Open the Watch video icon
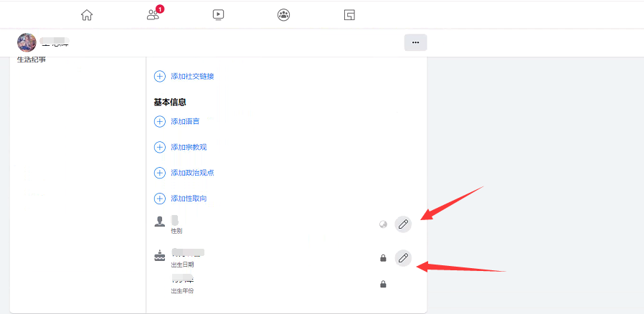Viewport: 644px width, 314px height. [218, 15]
